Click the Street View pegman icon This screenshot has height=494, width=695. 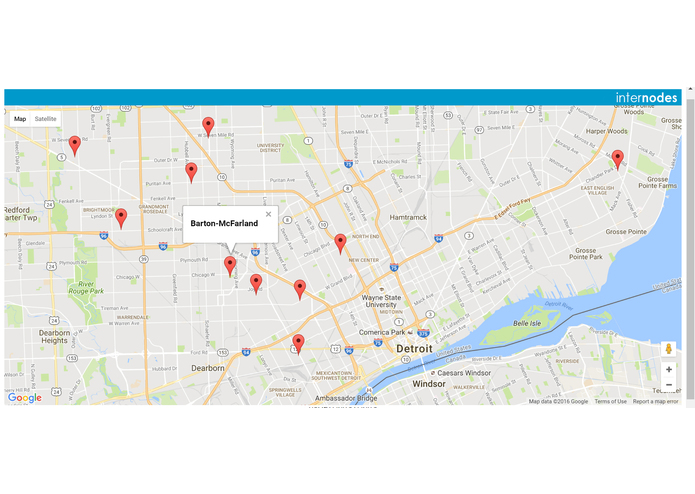(668, 349)
